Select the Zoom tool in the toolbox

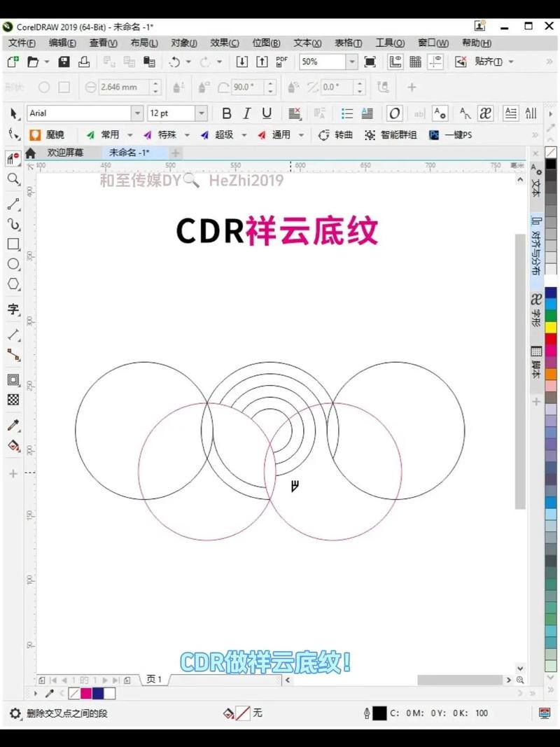pyautogui.click(x=13, y=179)
